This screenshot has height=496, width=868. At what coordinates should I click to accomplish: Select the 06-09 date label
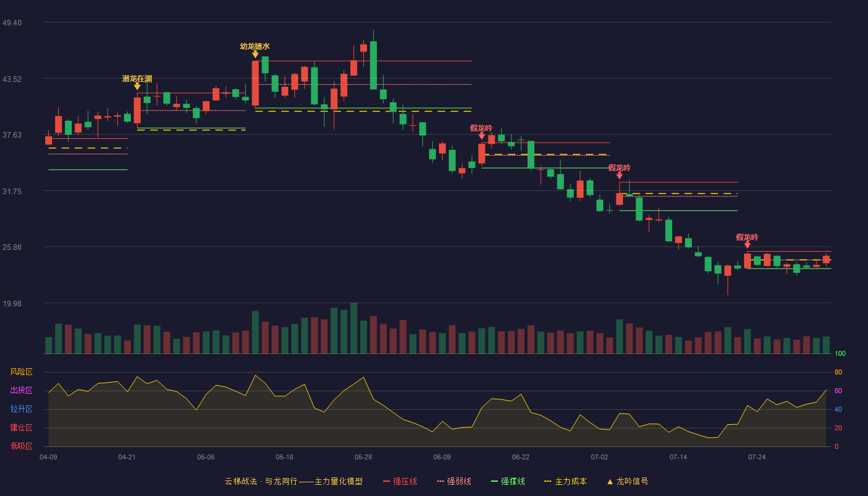tap(442, 458)
